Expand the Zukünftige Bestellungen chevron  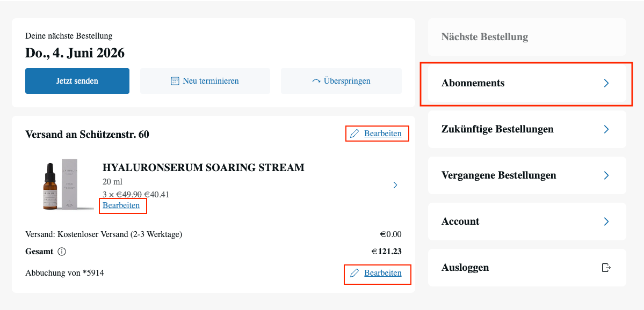(606, 129)
